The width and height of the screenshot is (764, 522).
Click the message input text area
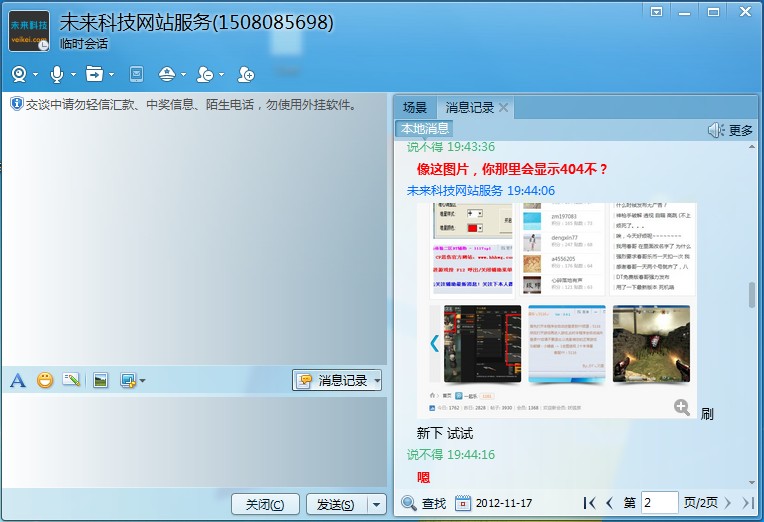pyautogui.click(x=194, y=441)
